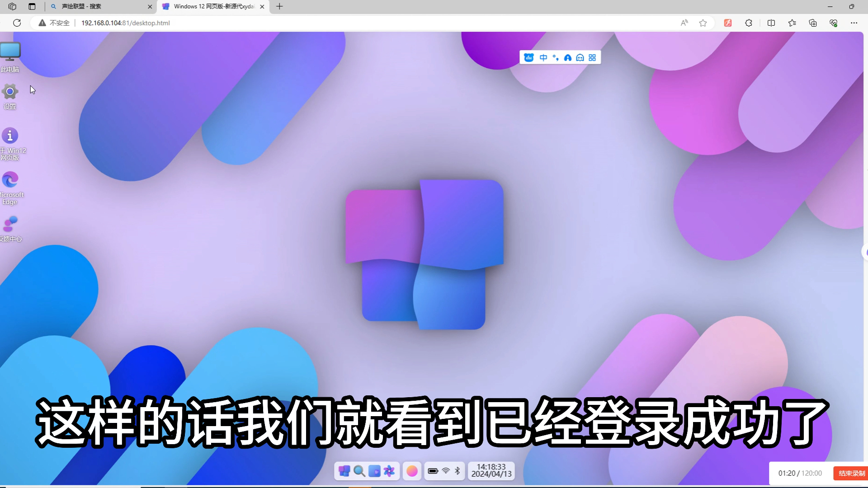Open the tab actions menu icon

tap(32, 6)
